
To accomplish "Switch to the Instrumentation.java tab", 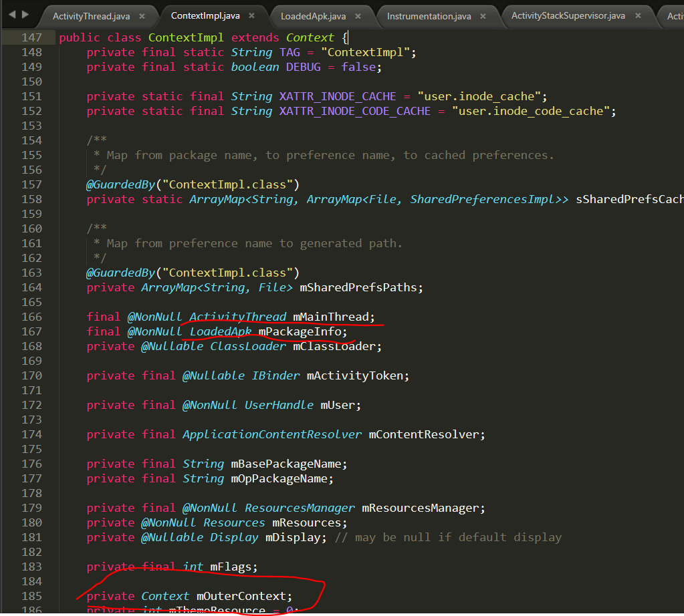I will 429,17.
